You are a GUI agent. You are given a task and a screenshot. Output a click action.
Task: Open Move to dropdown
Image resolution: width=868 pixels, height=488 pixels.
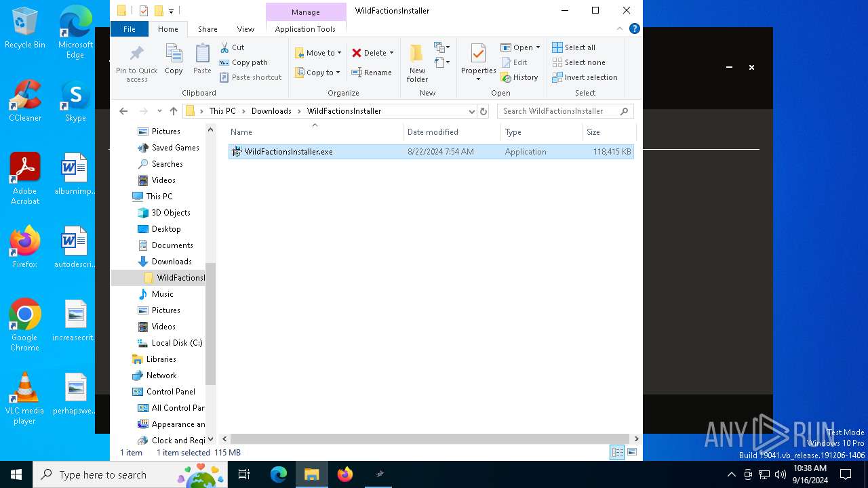coord(318,53)
